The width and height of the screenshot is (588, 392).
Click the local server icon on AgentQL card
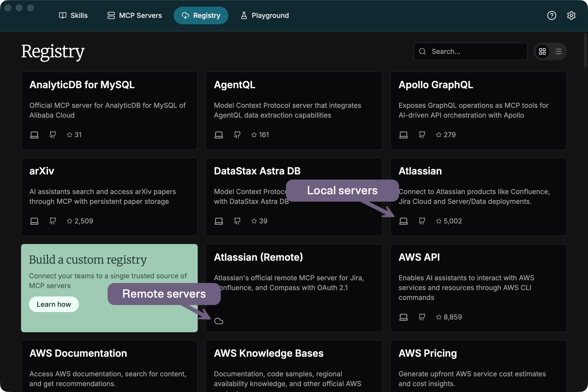point(219,135)
